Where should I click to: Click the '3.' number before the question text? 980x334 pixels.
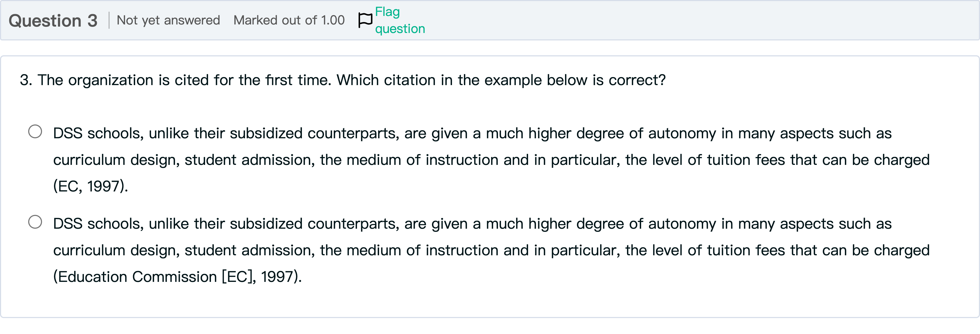tap(26, 80)
